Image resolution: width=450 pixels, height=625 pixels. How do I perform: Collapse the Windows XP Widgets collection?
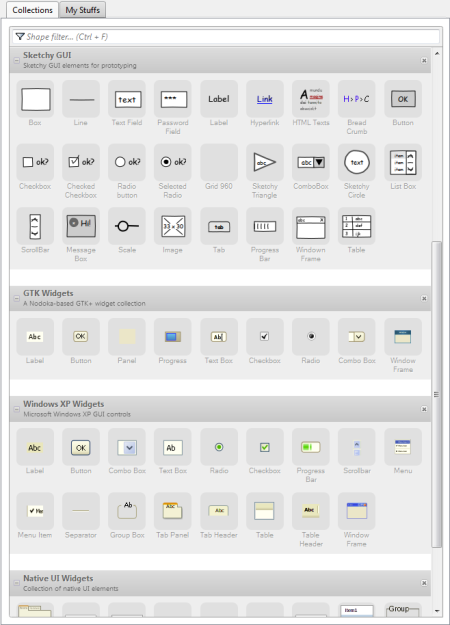[17, 409]
